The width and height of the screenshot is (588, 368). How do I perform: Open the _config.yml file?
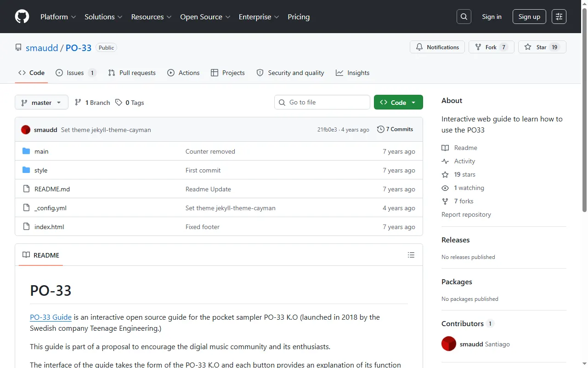click(x=51, y=208)
